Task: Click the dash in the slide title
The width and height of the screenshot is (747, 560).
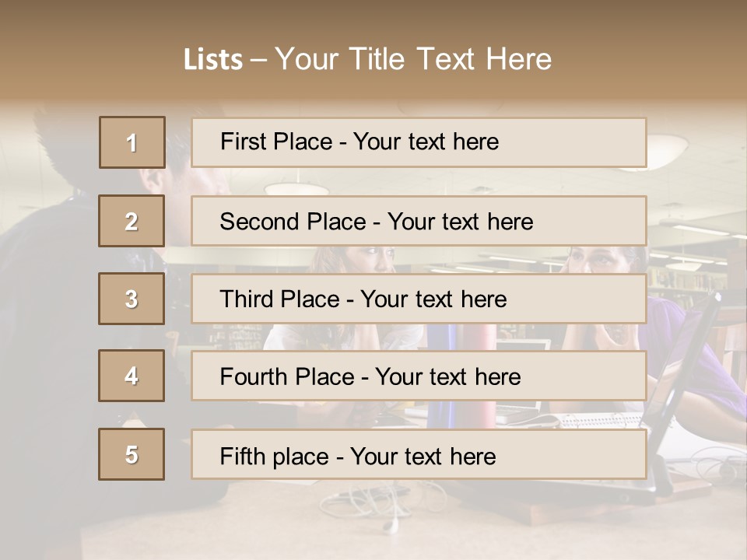Action: click(258, 60)
